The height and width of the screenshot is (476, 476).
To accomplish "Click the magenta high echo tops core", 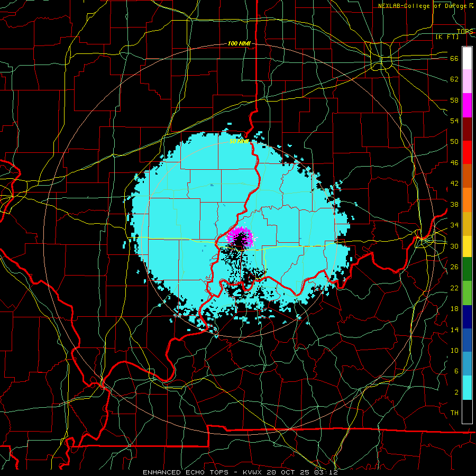I will 240,237.
